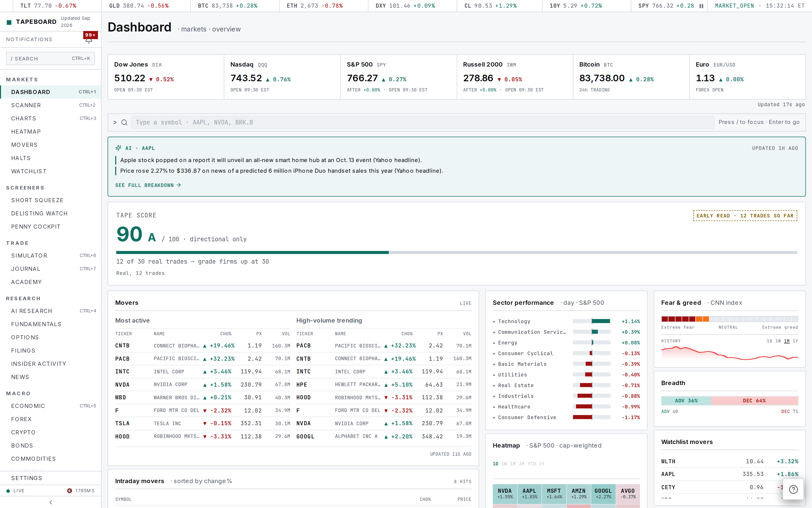Open Settings at sidebar bottom
This screenshot has width=812, height=508.
[51, 478]
